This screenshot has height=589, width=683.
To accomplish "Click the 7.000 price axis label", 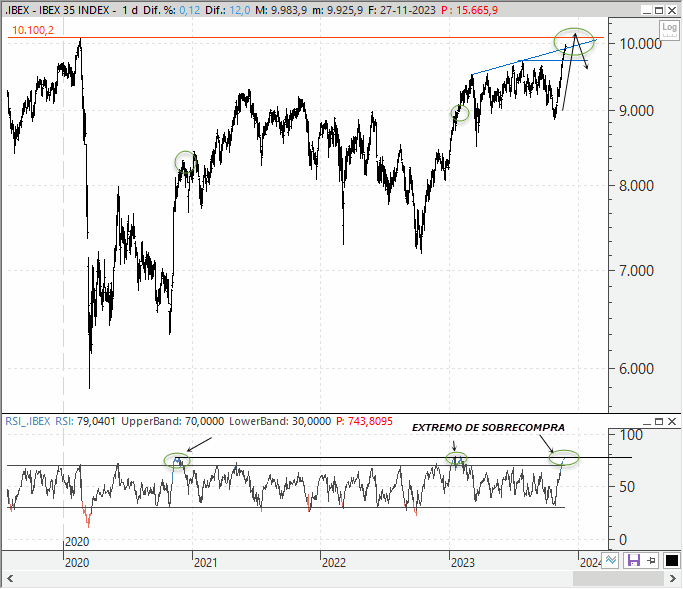I will point(636,271).
